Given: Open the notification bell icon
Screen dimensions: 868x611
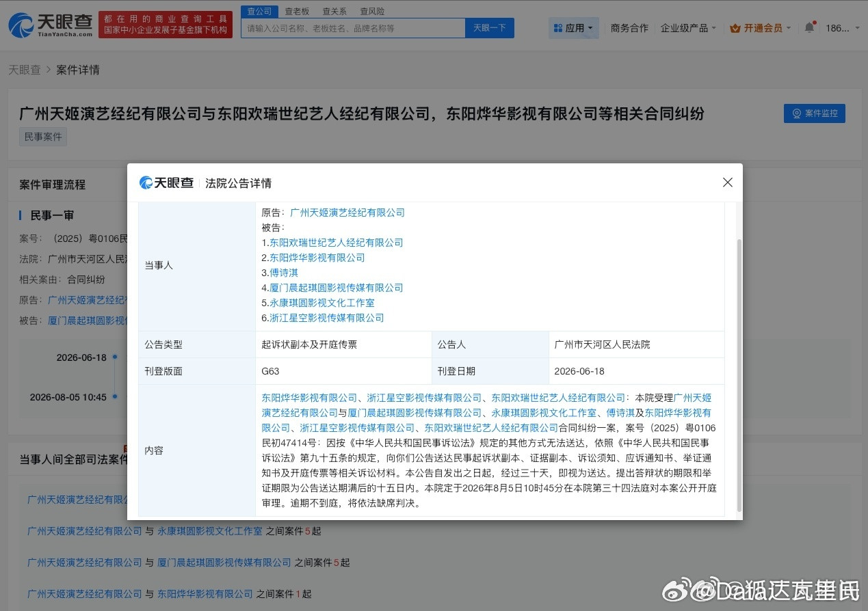Looking at the screenshot, I should point(809,27).
